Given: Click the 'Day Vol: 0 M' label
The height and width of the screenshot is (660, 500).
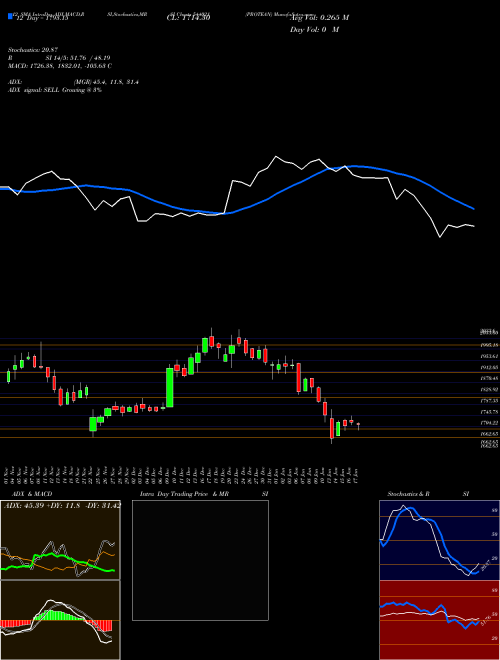Looking at the screenshot, I should pyautogui.click(x=314, y=30).
